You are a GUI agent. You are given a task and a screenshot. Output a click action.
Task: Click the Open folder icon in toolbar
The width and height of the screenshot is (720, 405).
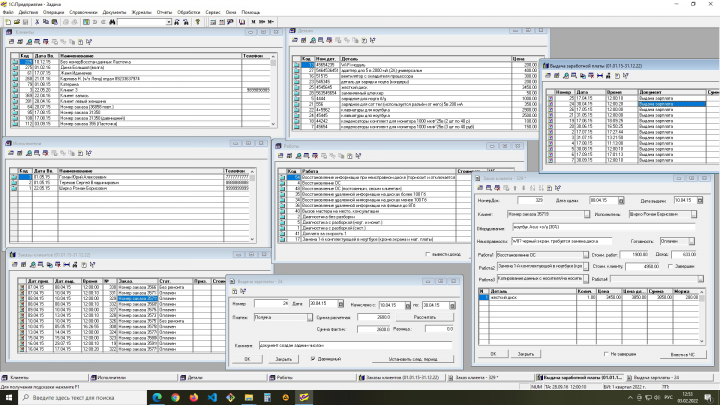pos(16,21)
